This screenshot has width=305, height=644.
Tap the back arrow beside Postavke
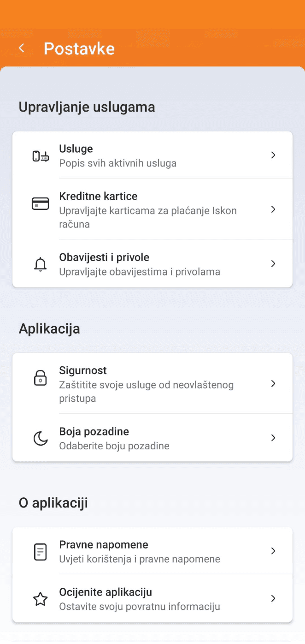pyautogui.click(x=21, y=48)
